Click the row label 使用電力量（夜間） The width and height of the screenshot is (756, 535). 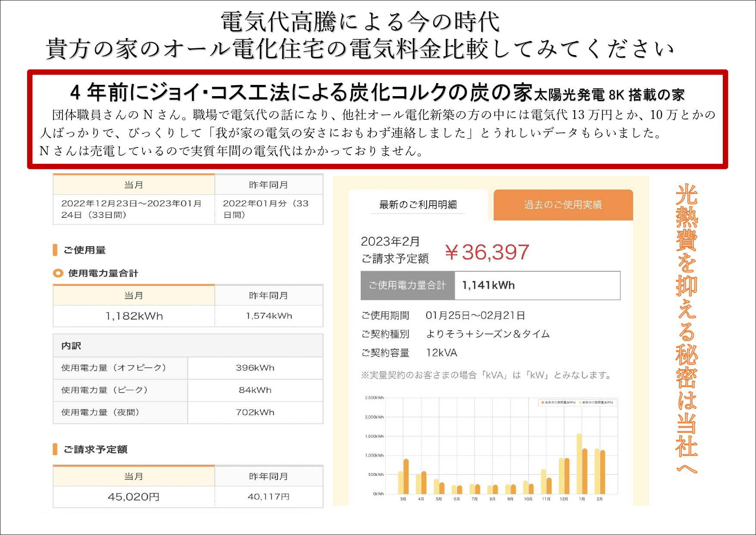pyautogui.click(x=100, y=413)
